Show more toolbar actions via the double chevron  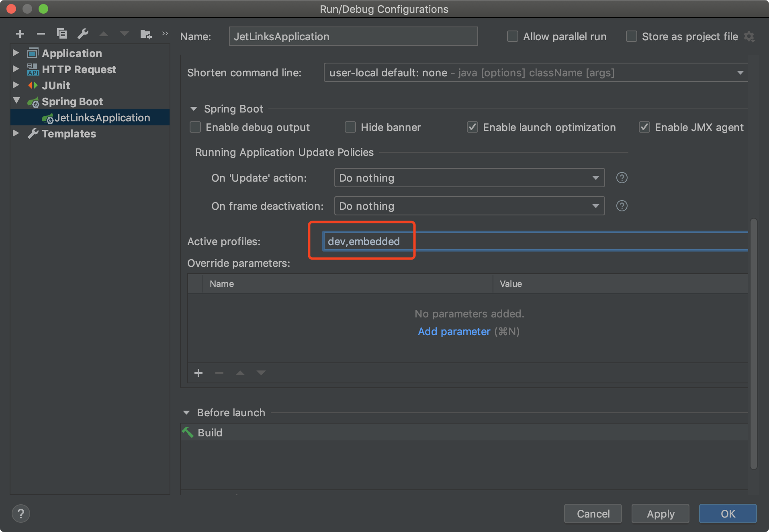click(165, 33)
